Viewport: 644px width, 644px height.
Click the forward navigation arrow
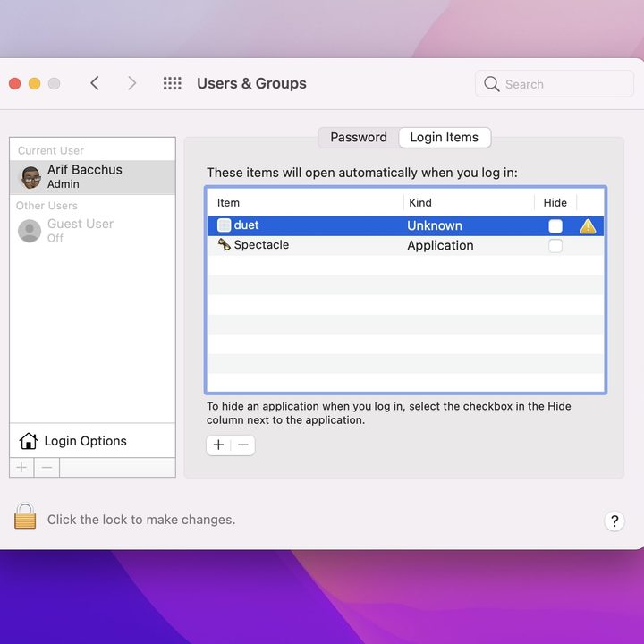131,83
